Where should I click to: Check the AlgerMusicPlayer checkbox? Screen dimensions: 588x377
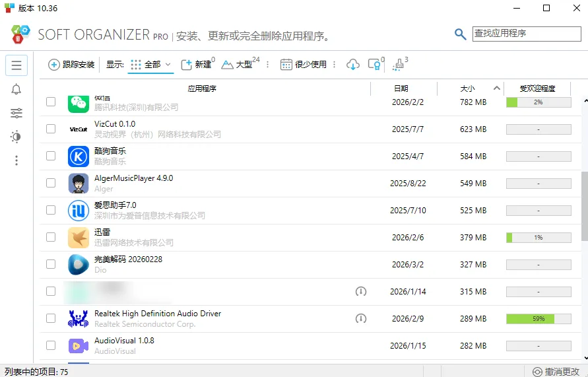tap(51, 183)
